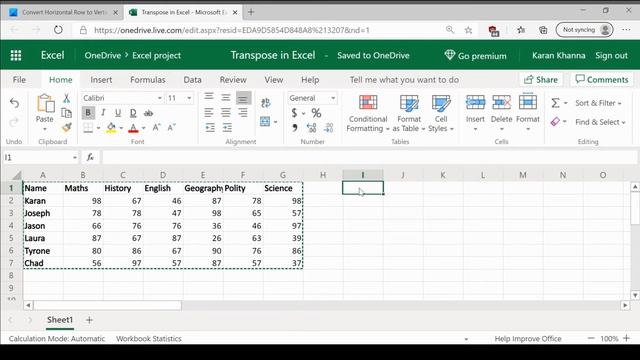The image size is (640, 360).
Task: Click the Decrease Decimal icon
Action: (329, 128)
